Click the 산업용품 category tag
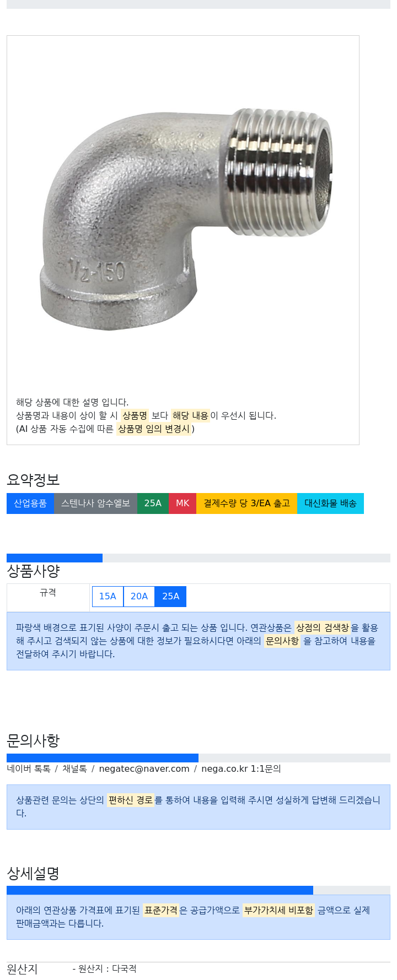This screenshot has width=397, height=980. [30, 503]
